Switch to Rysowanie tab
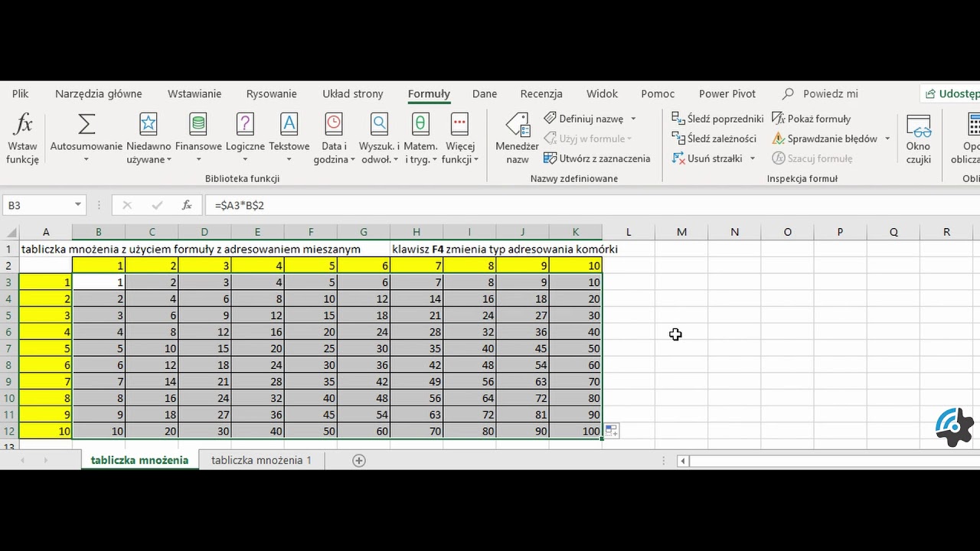The width and height of the screenshot is (980, 551). pos(272,93)
